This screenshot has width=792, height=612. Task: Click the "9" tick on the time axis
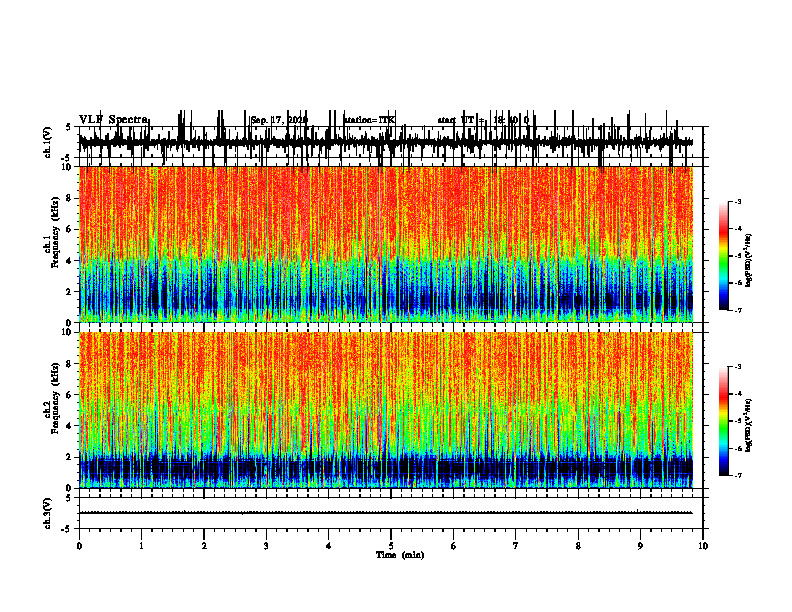pos(640,546)
